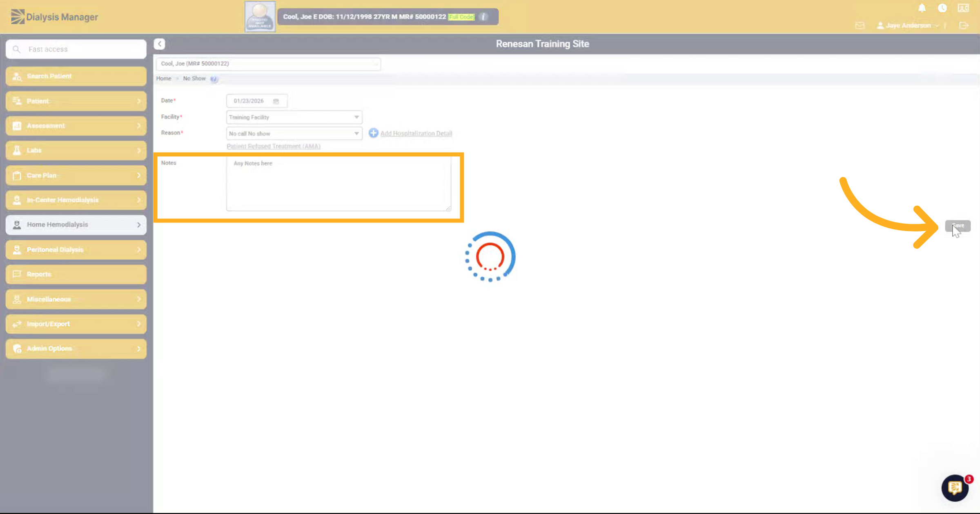Select the Search Patient menu item
Viewport: 980px width, 514px height.
[76, 76]
